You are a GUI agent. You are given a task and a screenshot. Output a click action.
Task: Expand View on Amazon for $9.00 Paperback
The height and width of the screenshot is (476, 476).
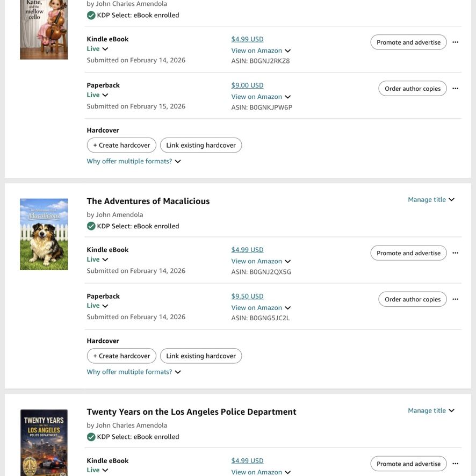click(261, 97)
